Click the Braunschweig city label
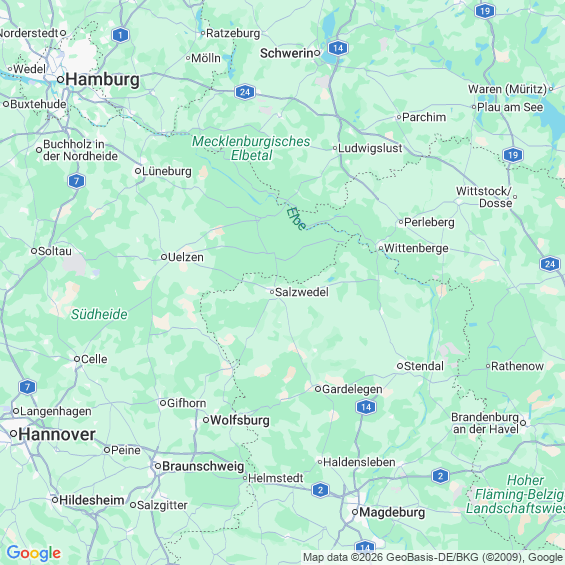Image resolution: width=565 pixels, height=565 pixels. coord(203,466)
